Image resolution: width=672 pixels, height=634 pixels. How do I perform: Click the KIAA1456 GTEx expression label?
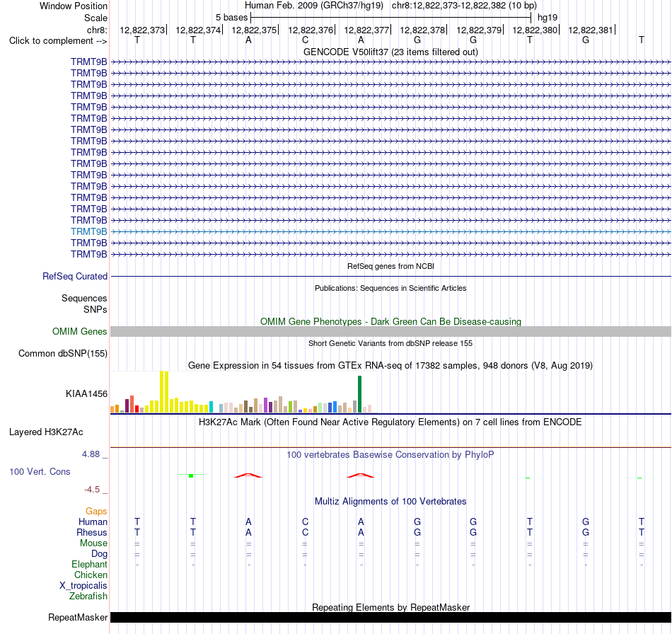point(86,393)
